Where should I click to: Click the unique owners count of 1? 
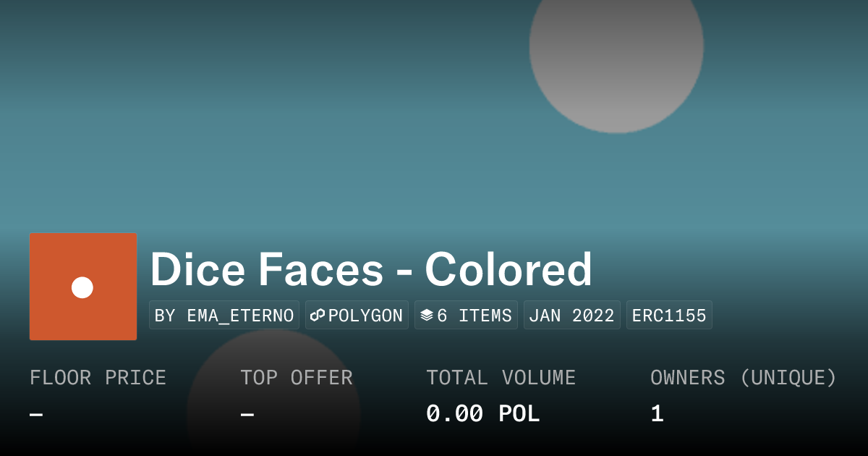point(657,414)
